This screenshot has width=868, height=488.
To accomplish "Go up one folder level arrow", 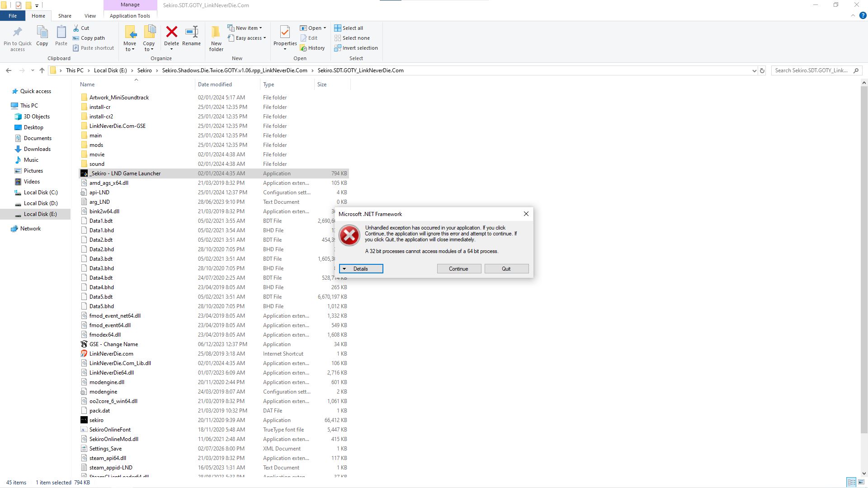I will pos(42,70).
